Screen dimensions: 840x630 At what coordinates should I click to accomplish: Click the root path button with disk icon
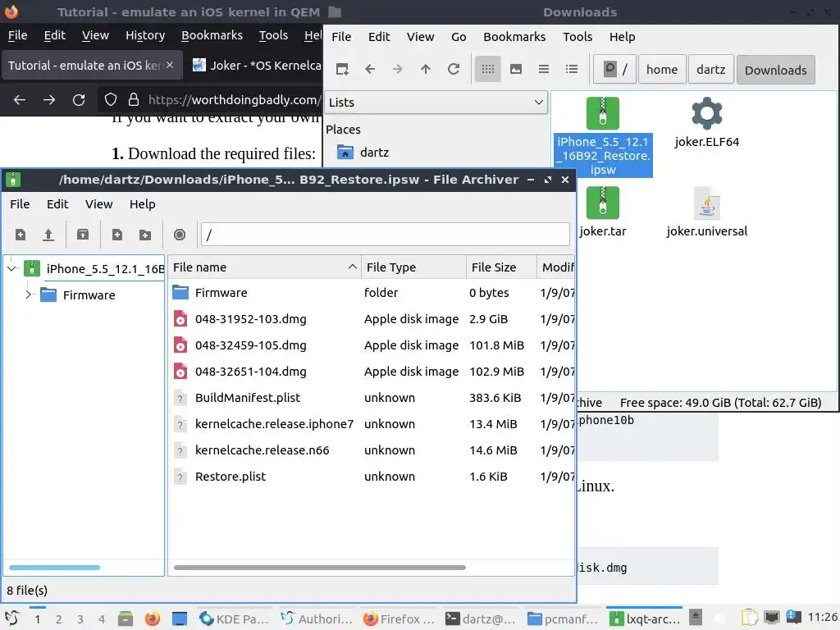click(615, 69)
